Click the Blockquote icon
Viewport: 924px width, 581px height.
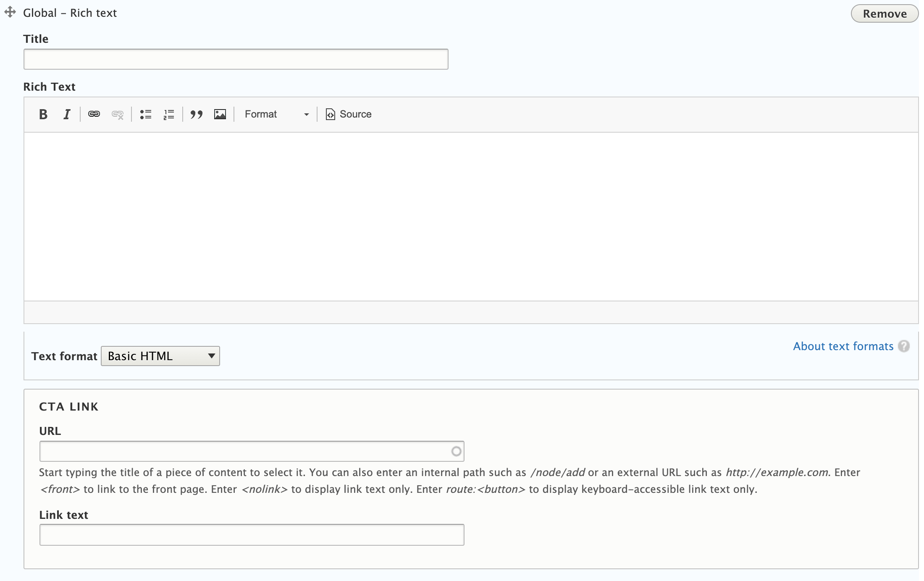coord(196,114)
